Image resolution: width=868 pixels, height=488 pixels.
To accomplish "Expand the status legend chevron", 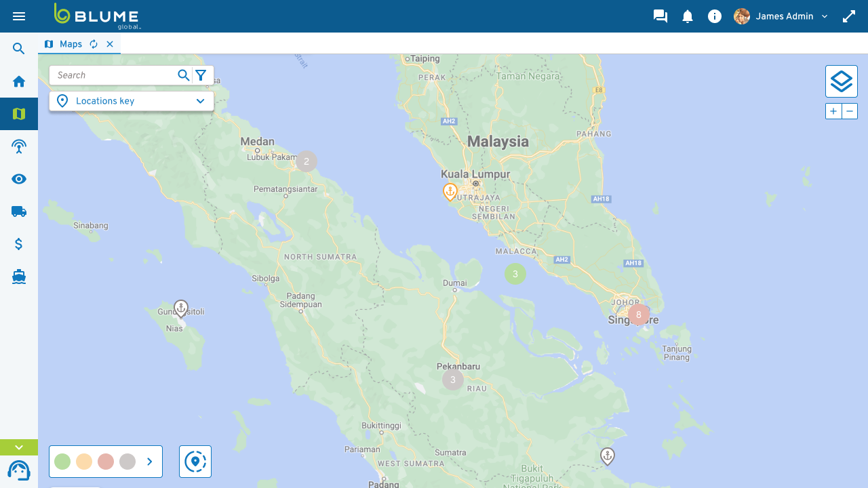I will [150, 462].
